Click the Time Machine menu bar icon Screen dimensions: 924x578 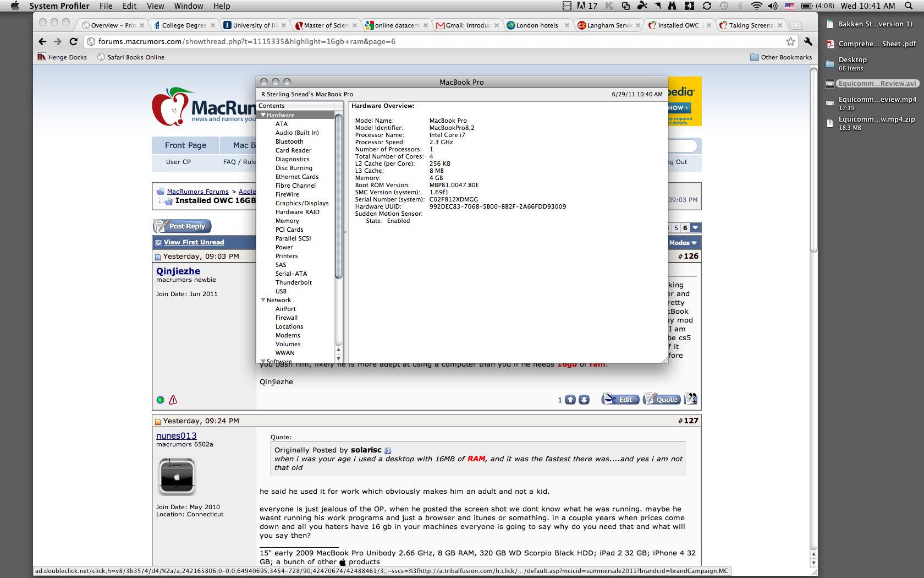724,6
